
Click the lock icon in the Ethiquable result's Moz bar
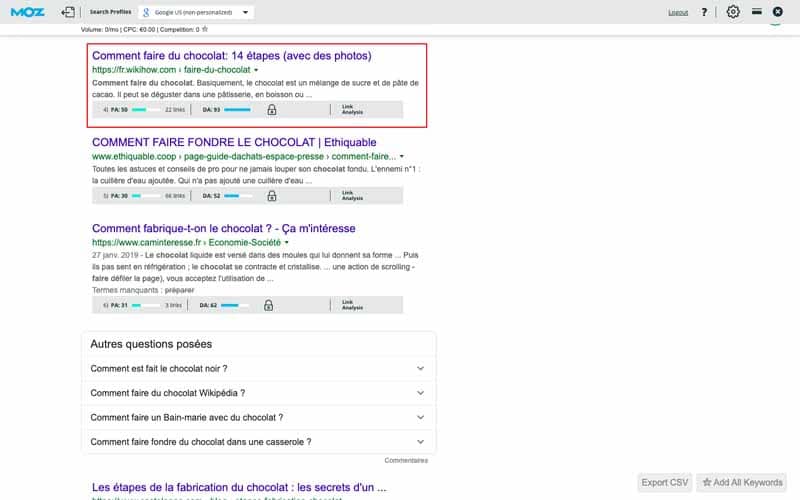point(272,195)
